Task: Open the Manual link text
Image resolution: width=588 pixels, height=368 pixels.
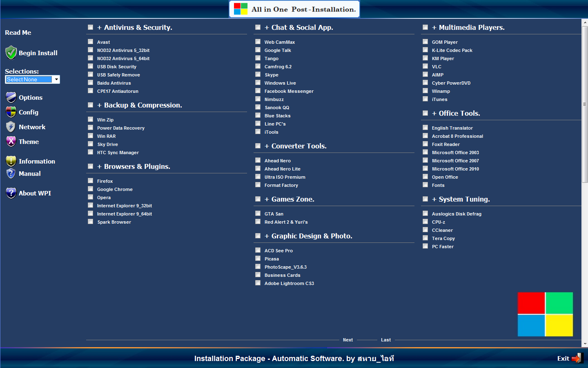Action: coord(30,173)
